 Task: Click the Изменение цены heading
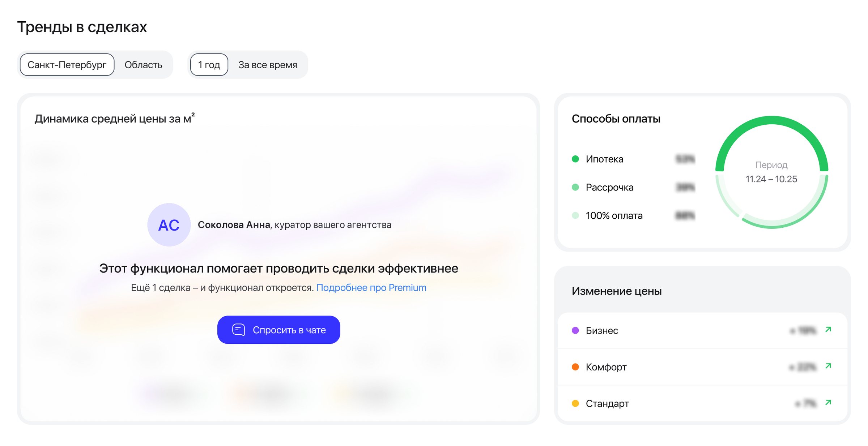click(617, 291)
